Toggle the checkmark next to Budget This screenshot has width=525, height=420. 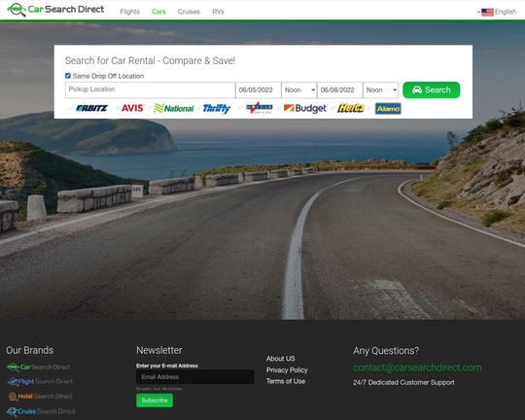click(x=280, y=108)
